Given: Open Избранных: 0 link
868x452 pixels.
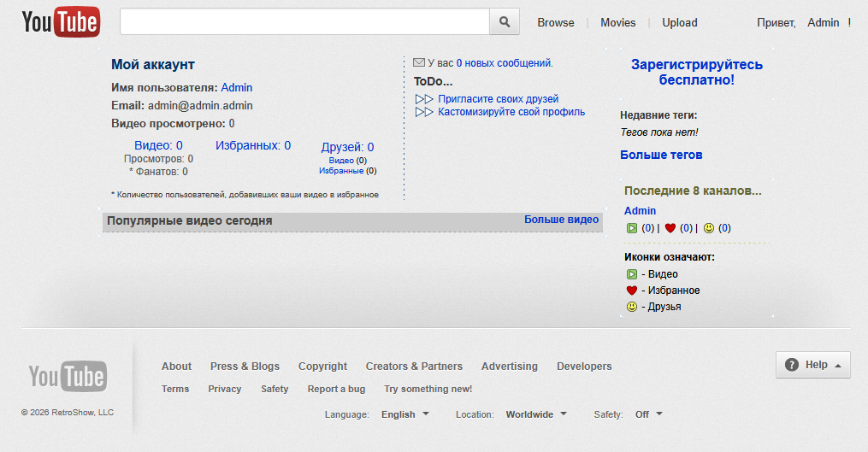Looking at the screenshot, I should pos(253,145).
